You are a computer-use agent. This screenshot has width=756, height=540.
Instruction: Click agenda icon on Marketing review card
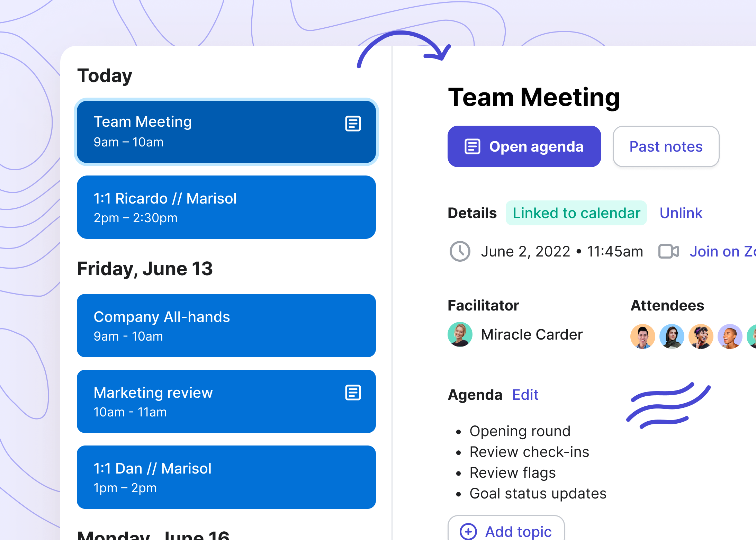[353, 393]
